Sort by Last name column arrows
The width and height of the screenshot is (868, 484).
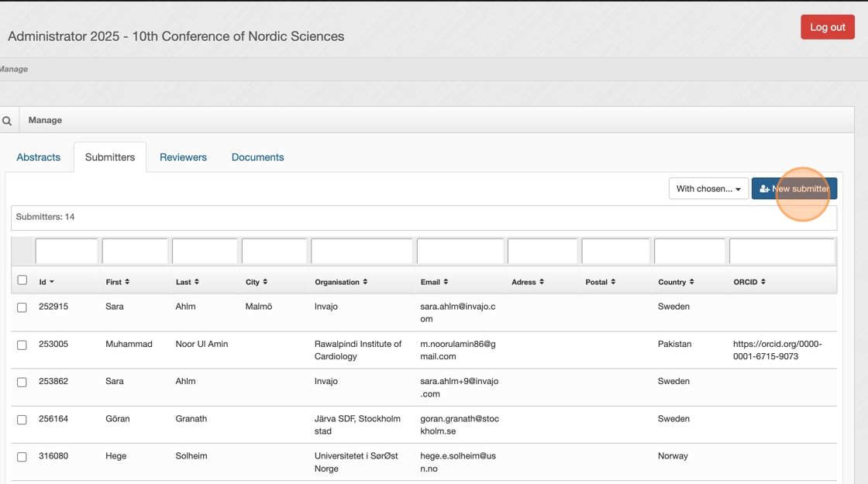[197, 282]
